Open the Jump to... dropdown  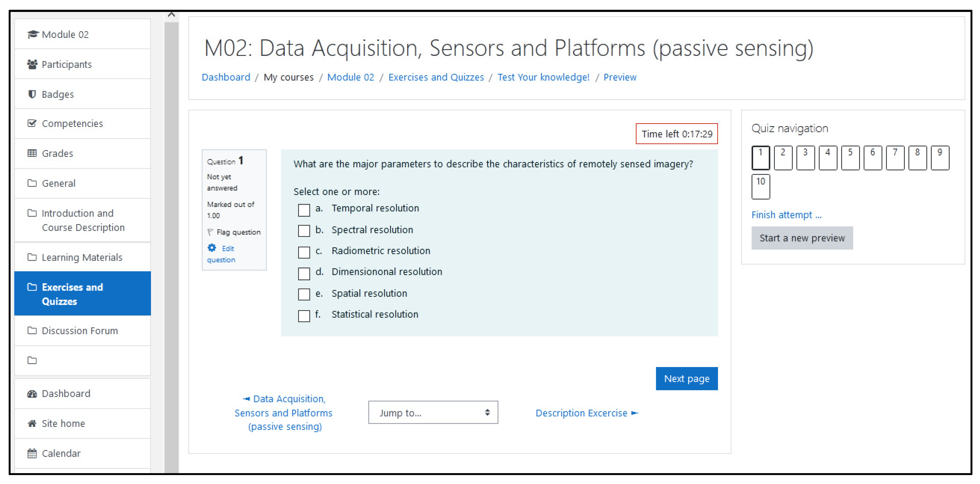(433, 412)
